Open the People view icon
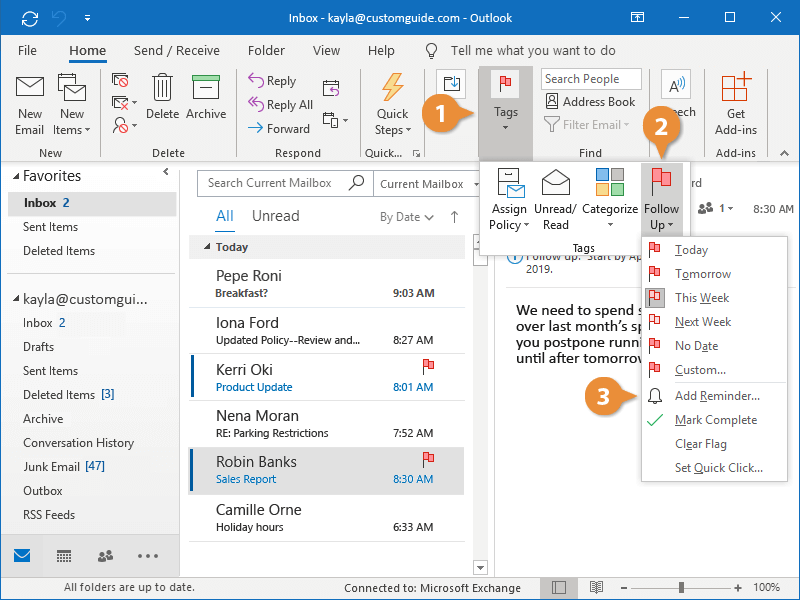This screenshot has width=800, height=600. tap(105, 556)
